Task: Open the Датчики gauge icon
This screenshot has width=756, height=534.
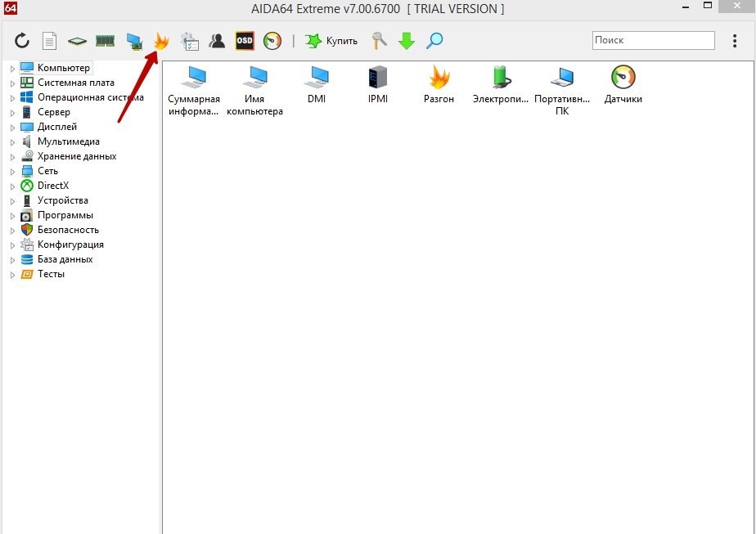Action: click(623, 85)
